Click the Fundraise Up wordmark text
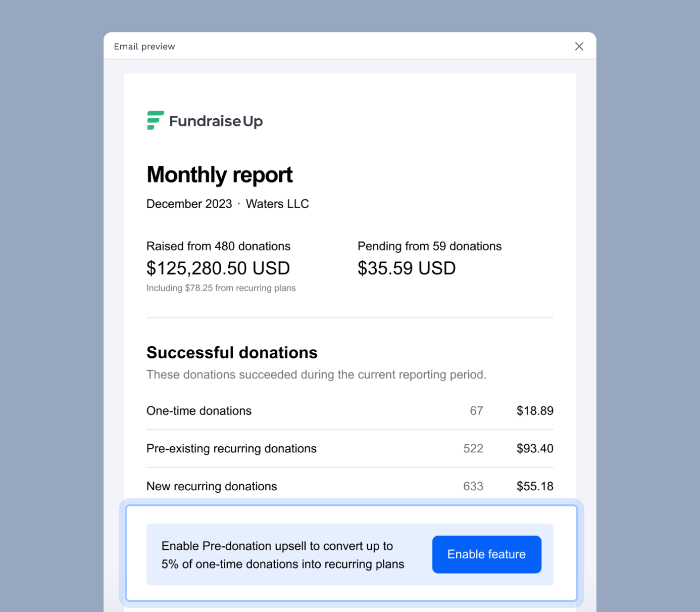 216,121
